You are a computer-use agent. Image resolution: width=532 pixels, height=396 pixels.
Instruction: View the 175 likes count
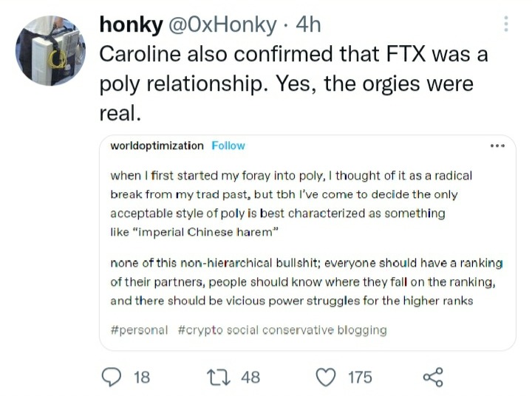[360, 378]
